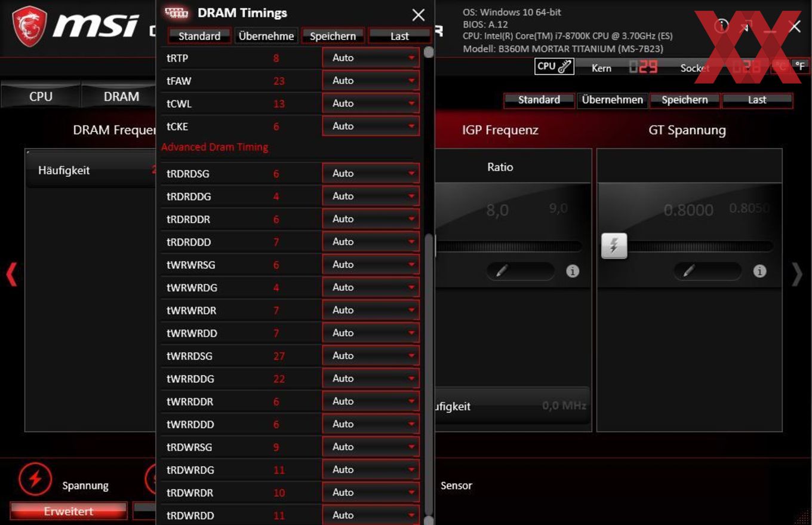The width and height of the screenshot is (812, 525).
Task: Click the DRAM Timings memory icon
Action: 177,13
